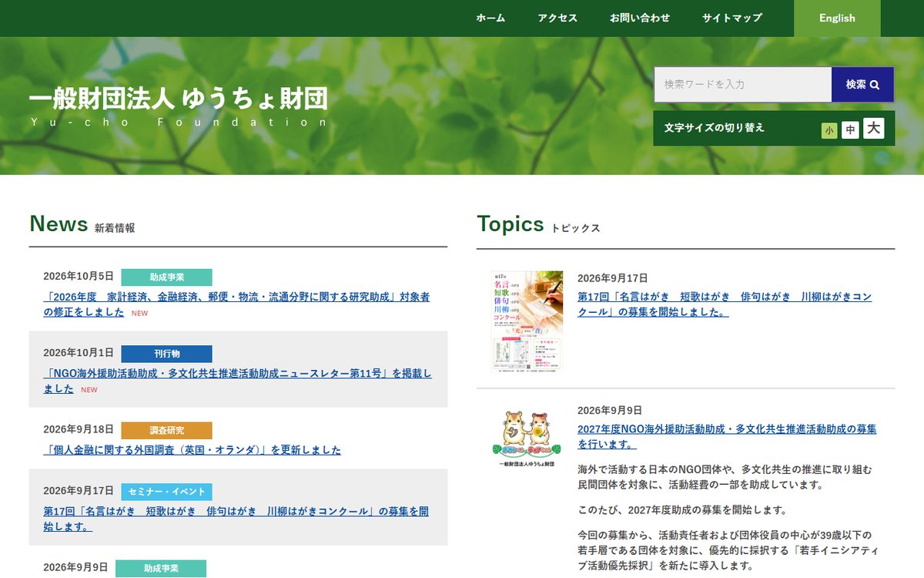Screen dimensions: 924x578
Task: Click the 2026年10月5日 news date
Action: (79, 276)
